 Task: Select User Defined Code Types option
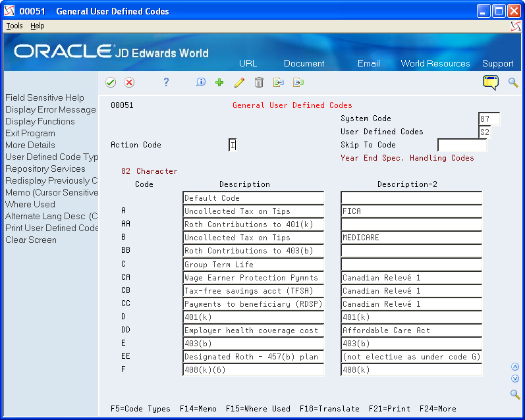51,157
